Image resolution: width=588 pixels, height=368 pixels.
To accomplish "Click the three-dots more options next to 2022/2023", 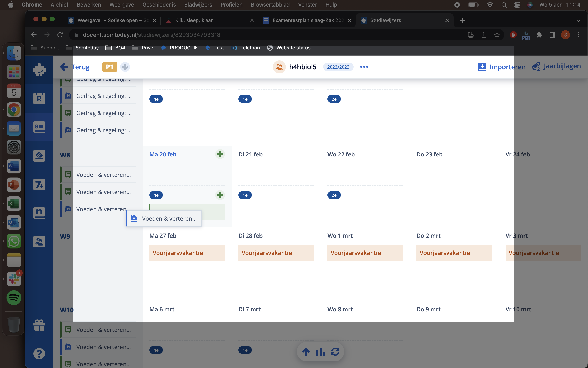I will (x=364, y=67).
